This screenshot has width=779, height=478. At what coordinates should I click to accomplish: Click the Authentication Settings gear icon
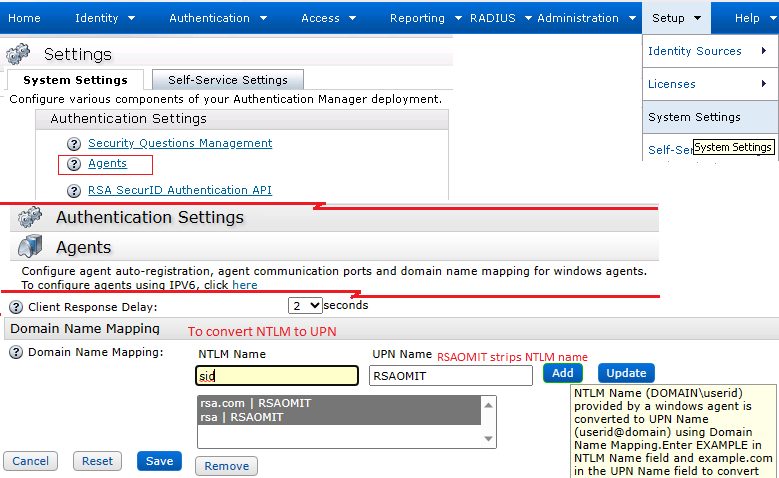tap(30, 217)
